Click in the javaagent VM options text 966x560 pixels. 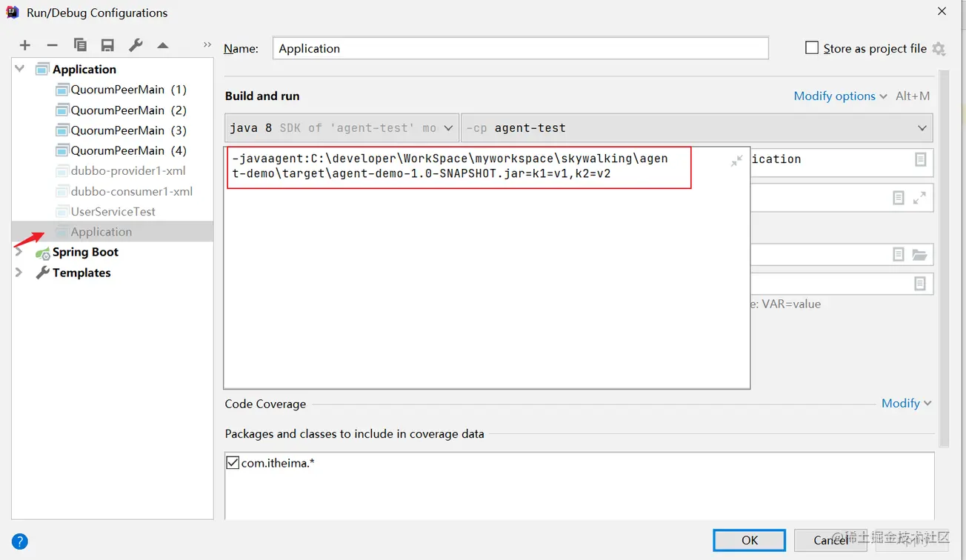(450, 167)
